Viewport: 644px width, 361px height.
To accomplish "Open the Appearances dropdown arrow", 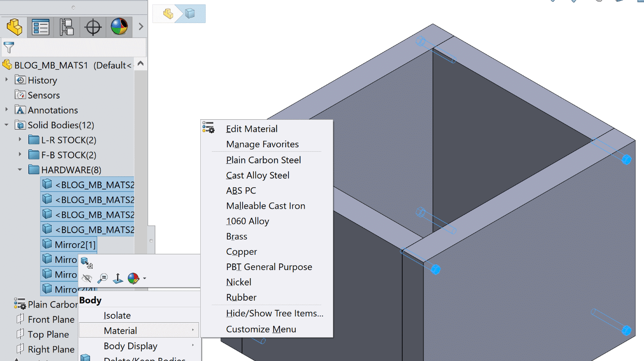I will click(x=144, y=279).
